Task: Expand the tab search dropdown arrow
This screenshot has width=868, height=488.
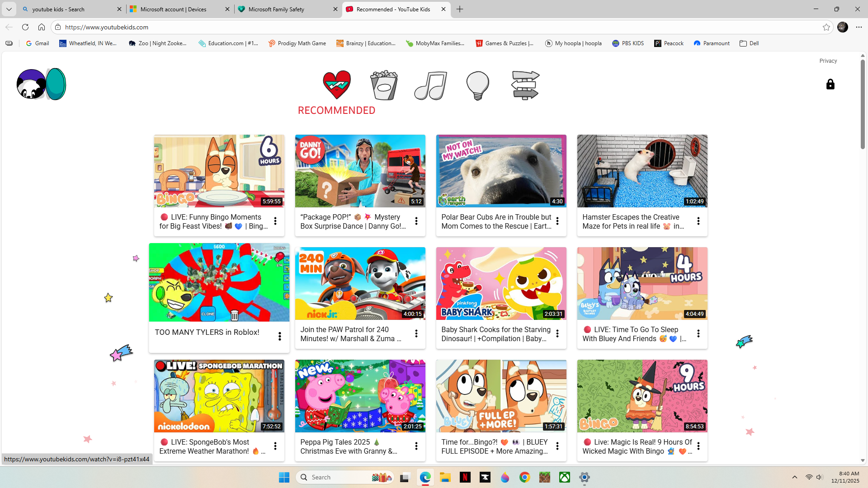Action: tap(9, 9)
